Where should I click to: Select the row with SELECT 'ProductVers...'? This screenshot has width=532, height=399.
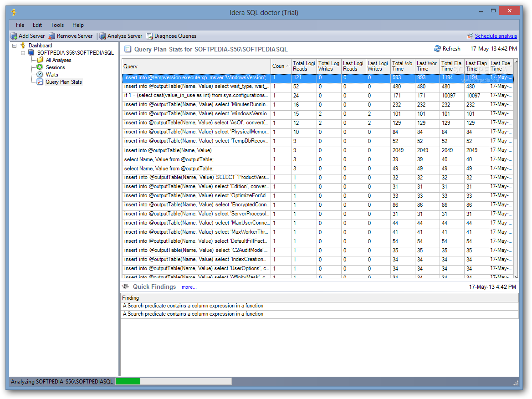(x=317, y=178)
